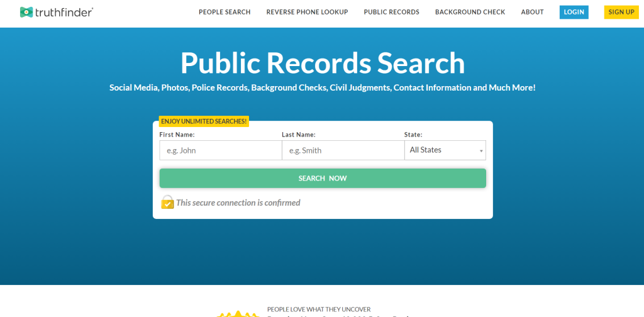Click the secure connection padlock icon

[167, 202]
